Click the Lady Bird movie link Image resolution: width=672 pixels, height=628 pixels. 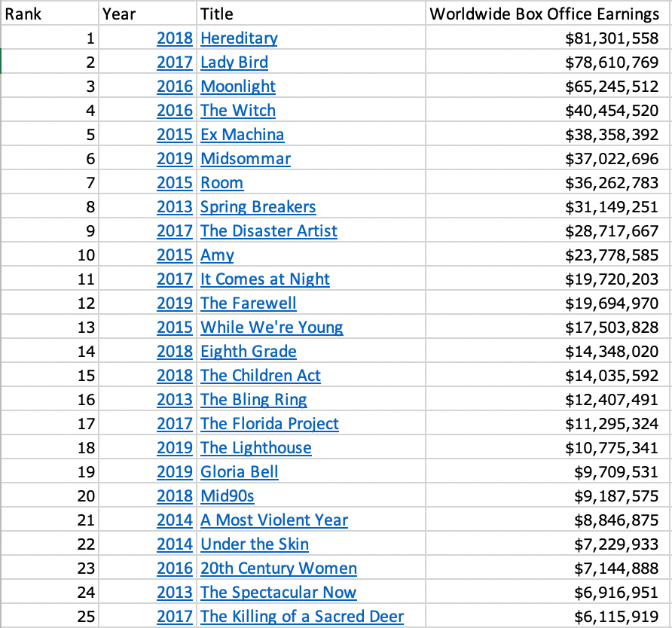[234, 62]
